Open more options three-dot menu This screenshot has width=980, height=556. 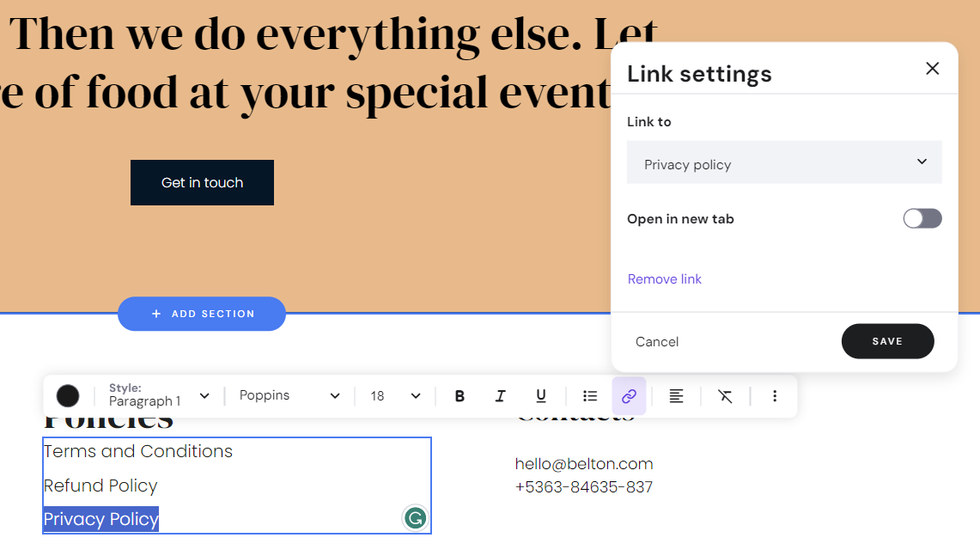coord(775,396)
